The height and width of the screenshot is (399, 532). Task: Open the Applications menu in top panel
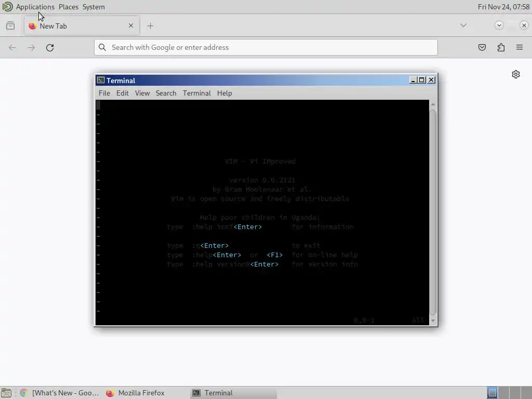coord(35,7)
